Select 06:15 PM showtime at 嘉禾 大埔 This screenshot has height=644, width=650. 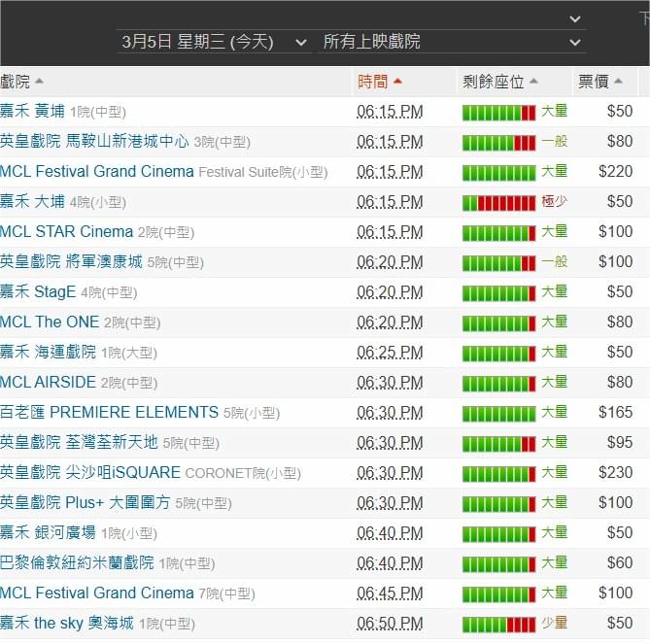(x=390, y=202)
